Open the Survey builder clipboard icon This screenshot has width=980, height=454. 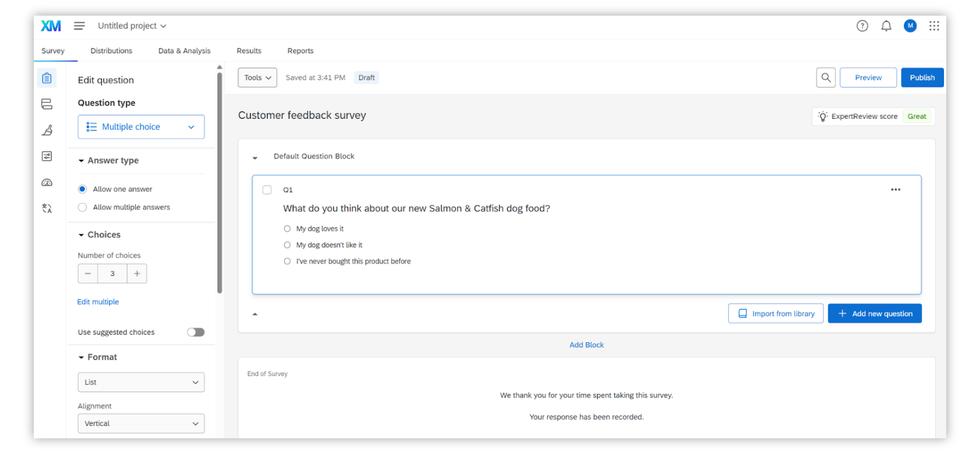pos(47,78)
